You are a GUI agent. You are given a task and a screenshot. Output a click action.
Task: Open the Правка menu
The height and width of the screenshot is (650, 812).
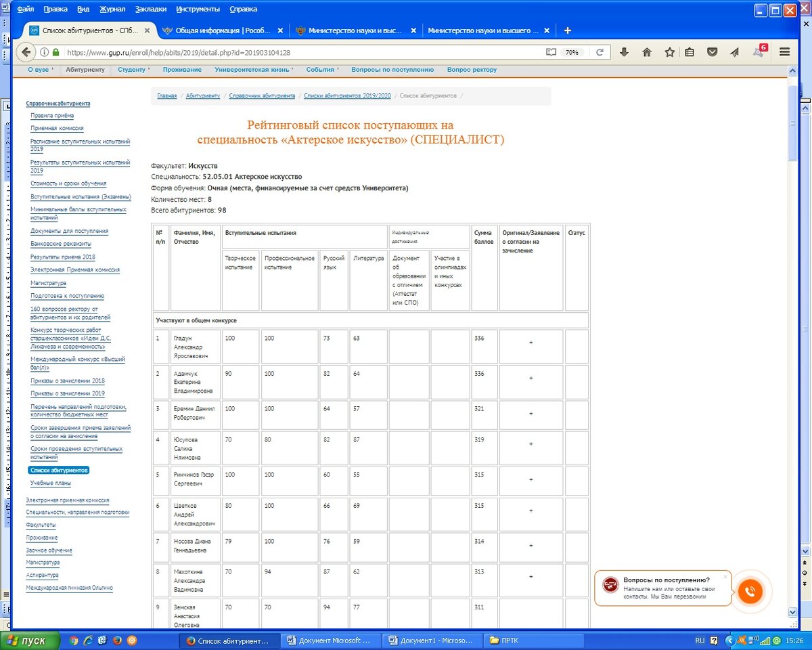pyautogui.click(x=55, y=9)
